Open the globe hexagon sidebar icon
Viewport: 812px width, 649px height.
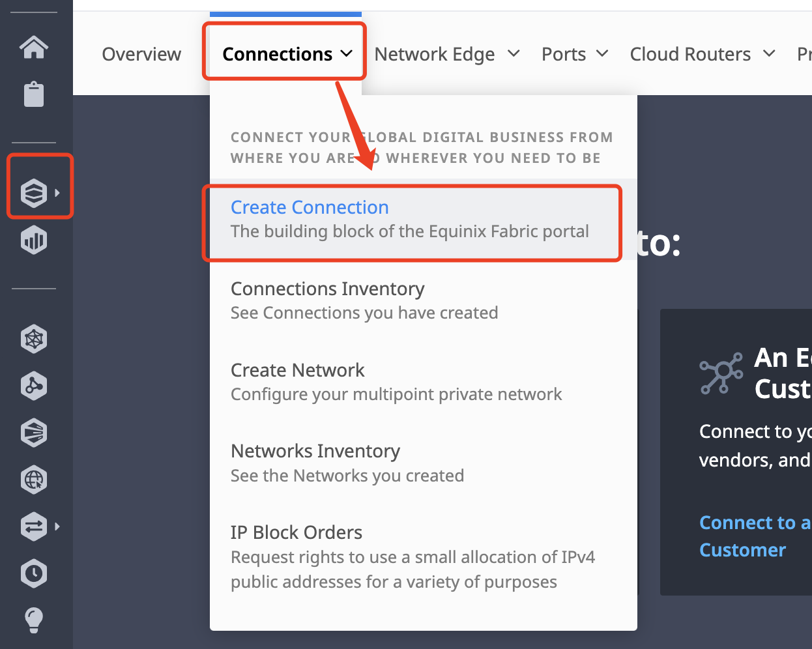34,480
